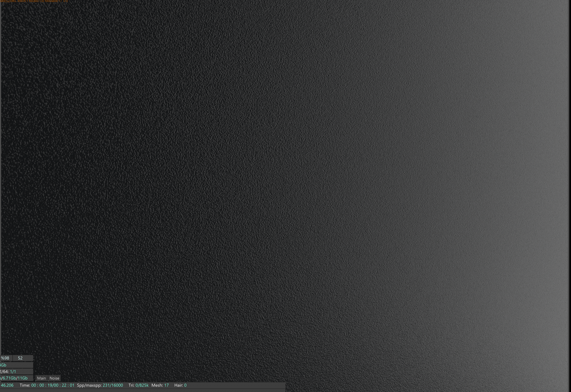Click the %98 usage cell

click(6, 358)
